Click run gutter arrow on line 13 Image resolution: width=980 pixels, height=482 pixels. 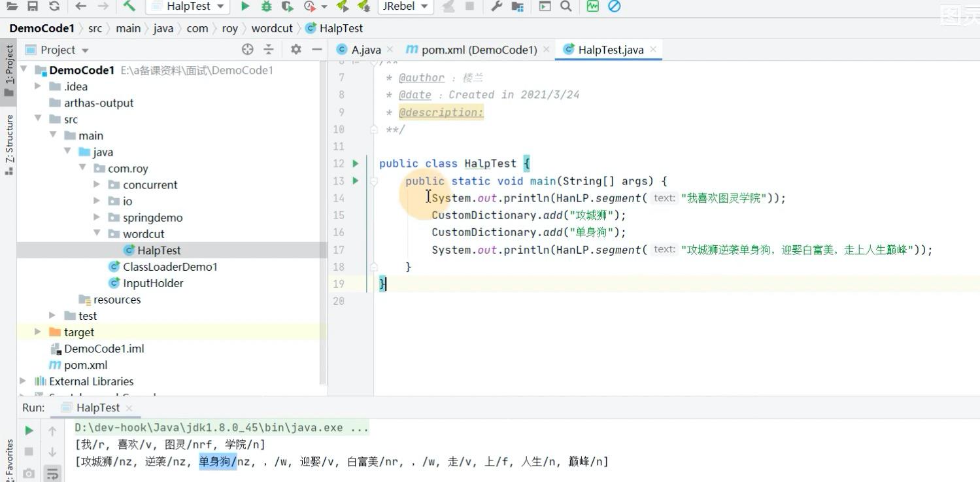coord(356,181)
